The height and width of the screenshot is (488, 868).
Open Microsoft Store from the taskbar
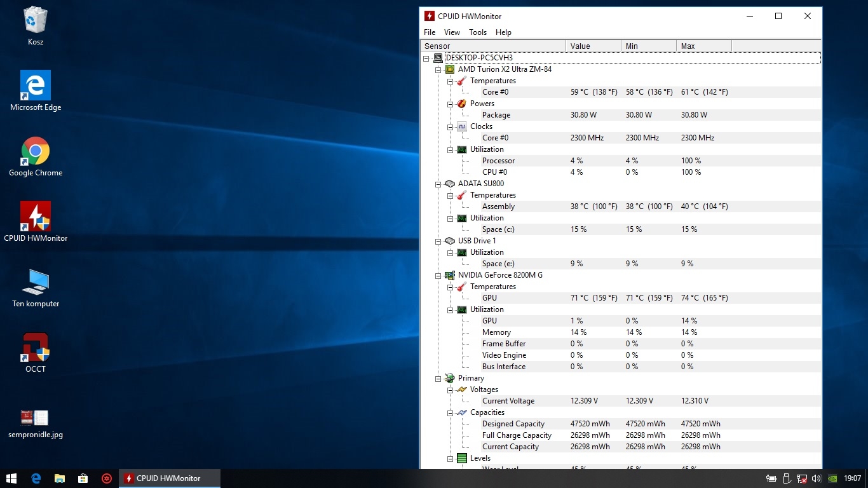pyautogui.click(x=83, y=478)
